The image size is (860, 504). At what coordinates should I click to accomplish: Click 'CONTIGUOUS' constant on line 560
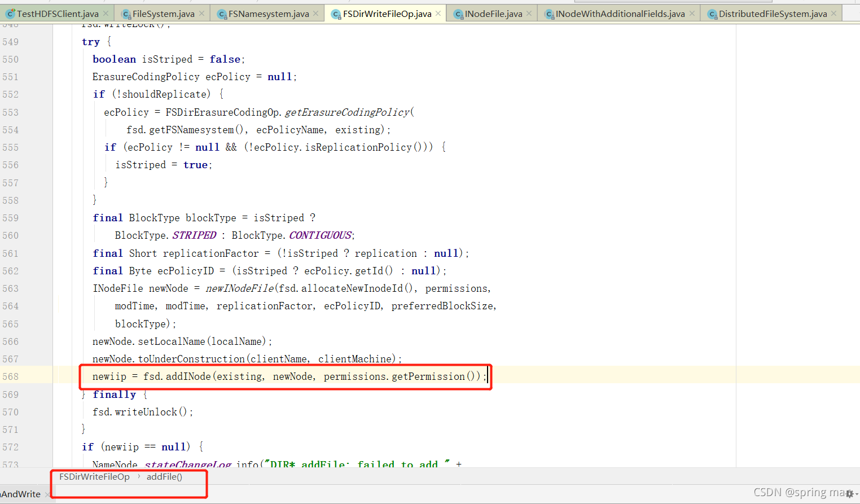320,235
